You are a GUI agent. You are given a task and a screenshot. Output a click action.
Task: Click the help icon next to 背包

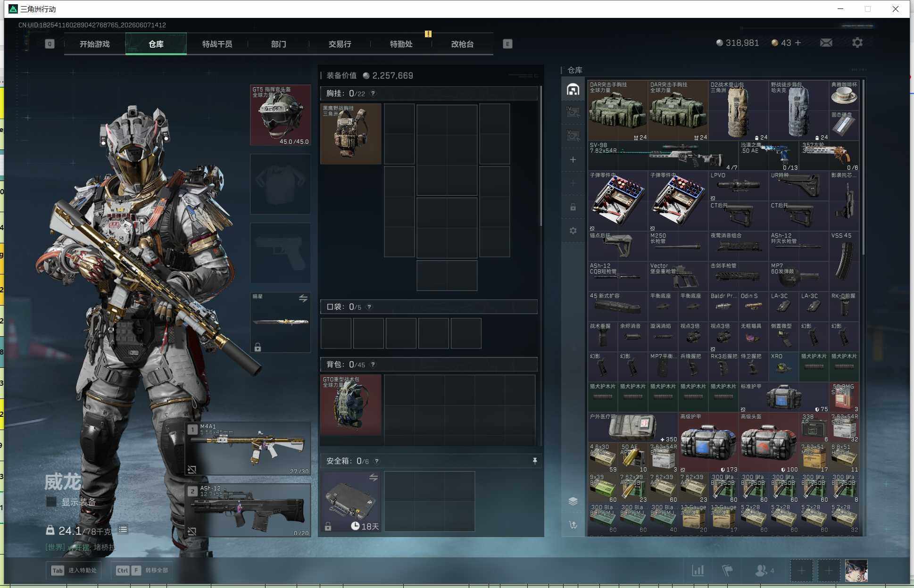(x=373, y=364)
